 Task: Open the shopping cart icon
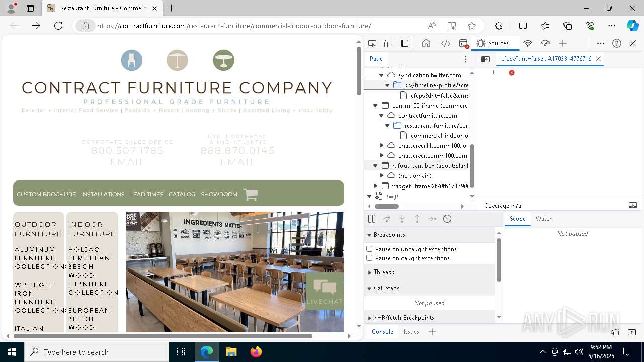250,194
